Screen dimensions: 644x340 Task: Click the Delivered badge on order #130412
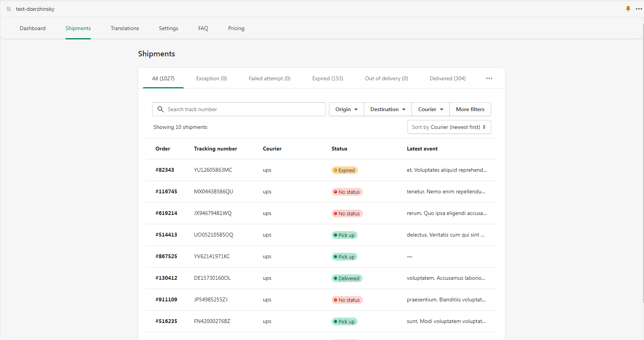pos(347,278)
